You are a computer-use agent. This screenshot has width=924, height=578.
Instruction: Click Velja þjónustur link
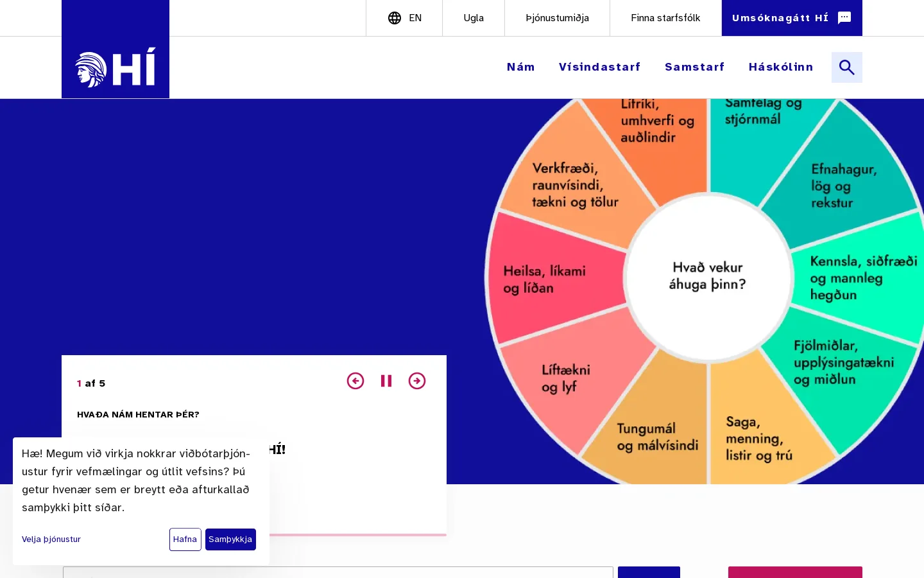click(51, 539)
